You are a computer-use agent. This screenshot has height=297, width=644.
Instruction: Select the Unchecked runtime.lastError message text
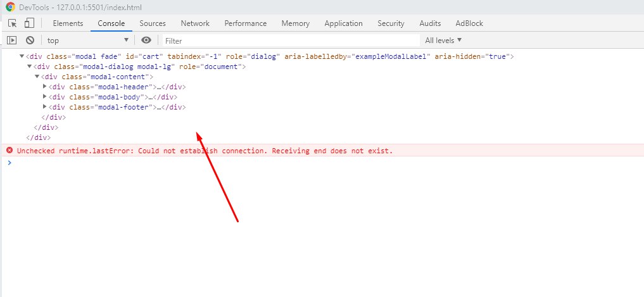point(205,151)
